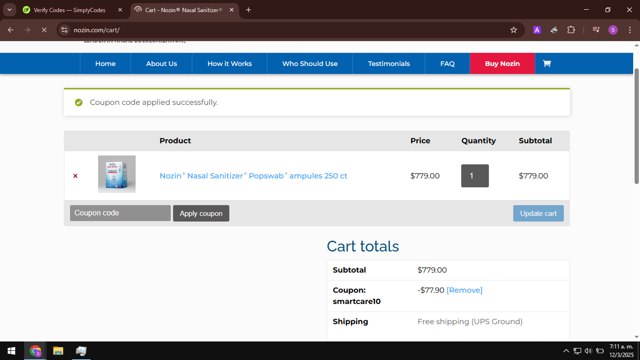Click the page vertical scrollbar
Screen dimensions: 640x360
tap(636, 127)
